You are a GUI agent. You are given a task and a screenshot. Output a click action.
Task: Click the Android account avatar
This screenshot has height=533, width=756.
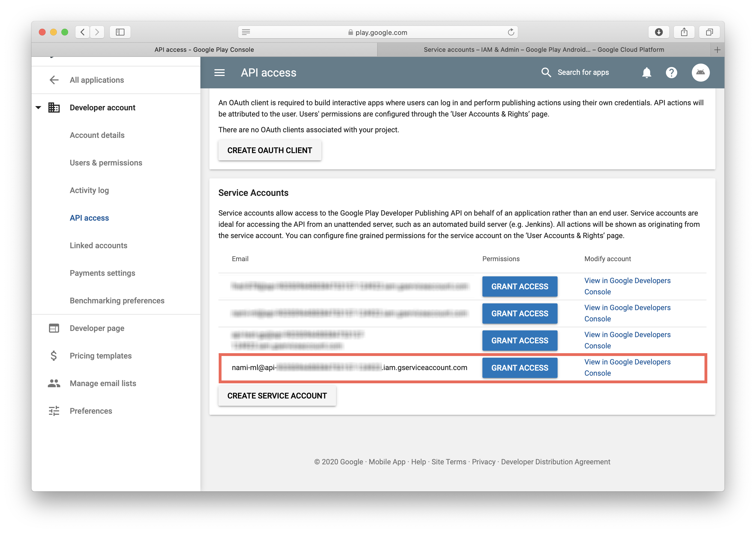700,72
